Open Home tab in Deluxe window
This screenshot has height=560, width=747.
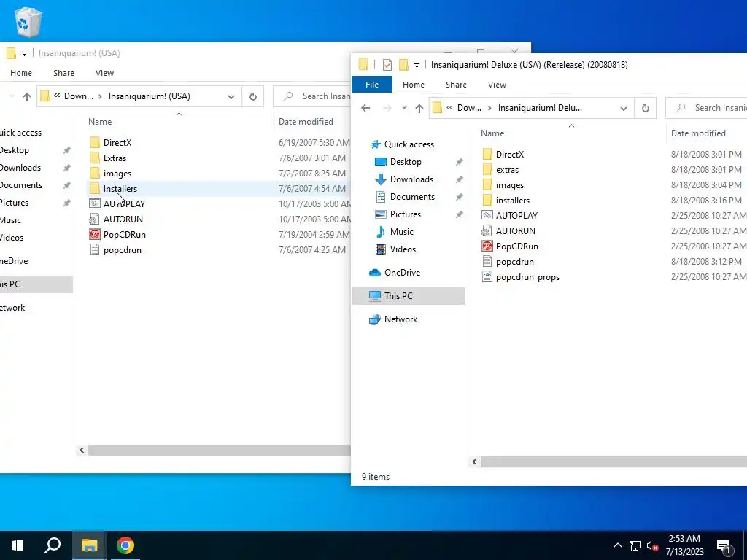(x=414, y=85)
